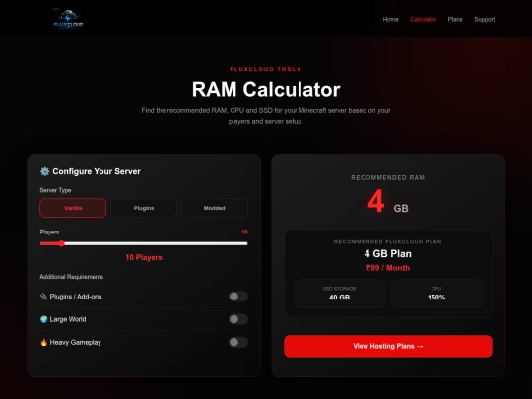Click the gear icon beside Configure Your Server
This screenshot has width=532, height=399.
click(44, 171)
